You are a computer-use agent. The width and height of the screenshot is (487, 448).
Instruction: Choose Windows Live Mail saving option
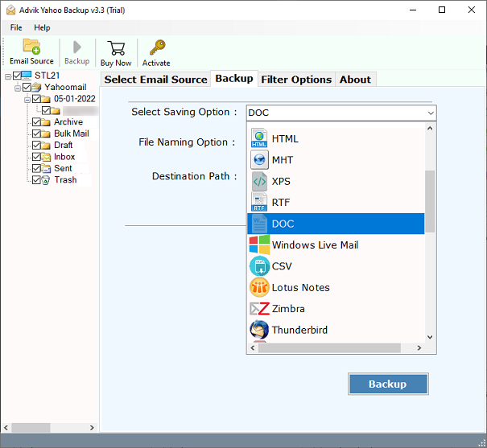point(336,245)
